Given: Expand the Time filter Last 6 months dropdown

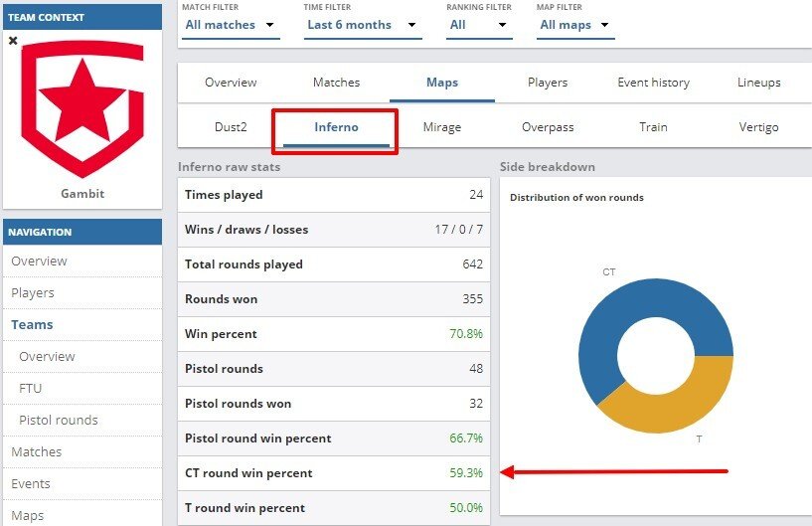Looking at the screenshot, I should coord(362,25).
